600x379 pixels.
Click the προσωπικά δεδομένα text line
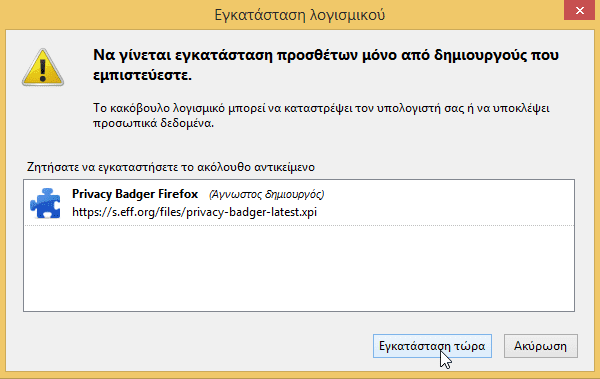pos(153,124)
